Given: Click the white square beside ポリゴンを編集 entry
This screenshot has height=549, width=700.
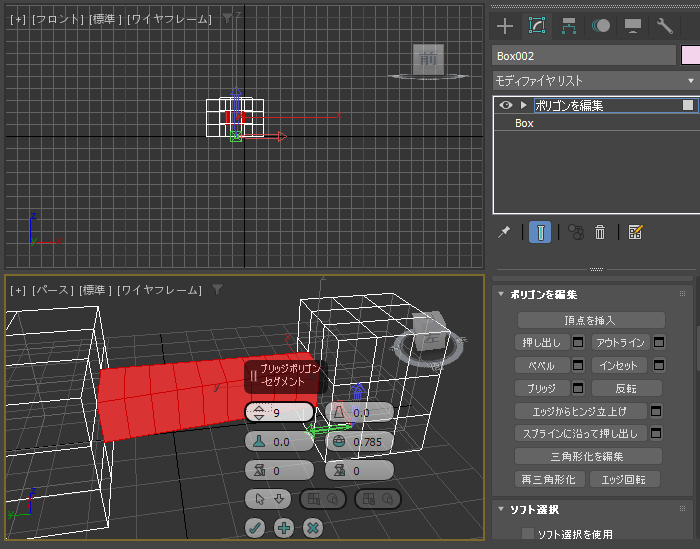Looking at the screenshot, I should click(x=688, y=105).
